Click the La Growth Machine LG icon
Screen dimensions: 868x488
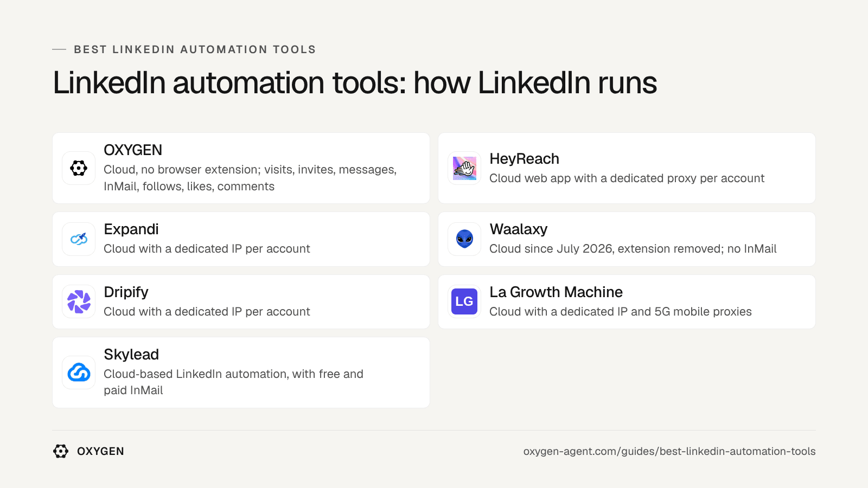click(x=464, y=301)
